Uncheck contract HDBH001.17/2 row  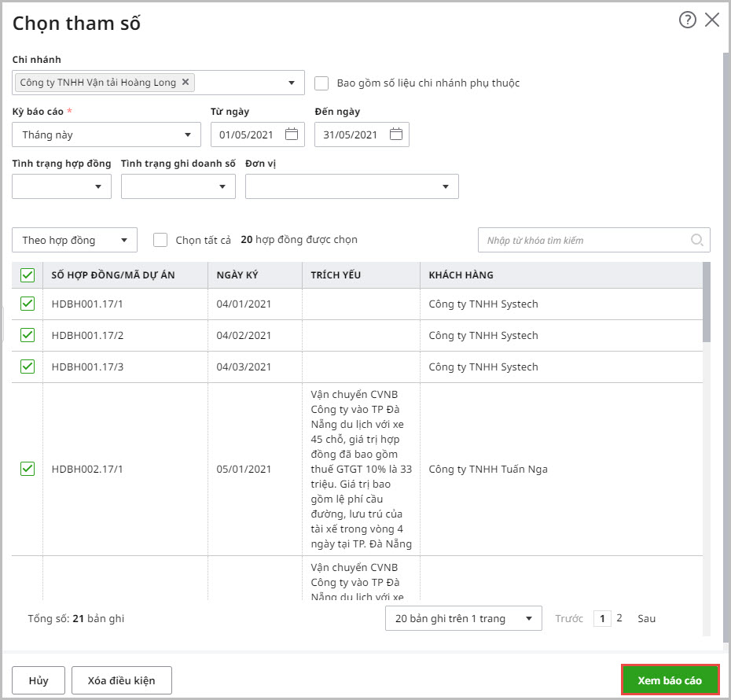[28, 335]
